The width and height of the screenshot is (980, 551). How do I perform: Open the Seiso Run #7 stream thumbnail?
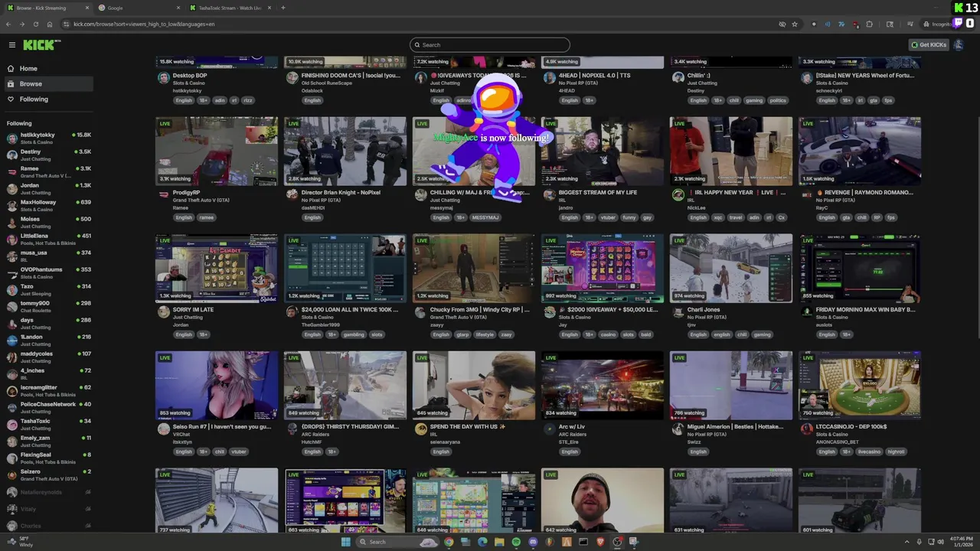(217, 385)
